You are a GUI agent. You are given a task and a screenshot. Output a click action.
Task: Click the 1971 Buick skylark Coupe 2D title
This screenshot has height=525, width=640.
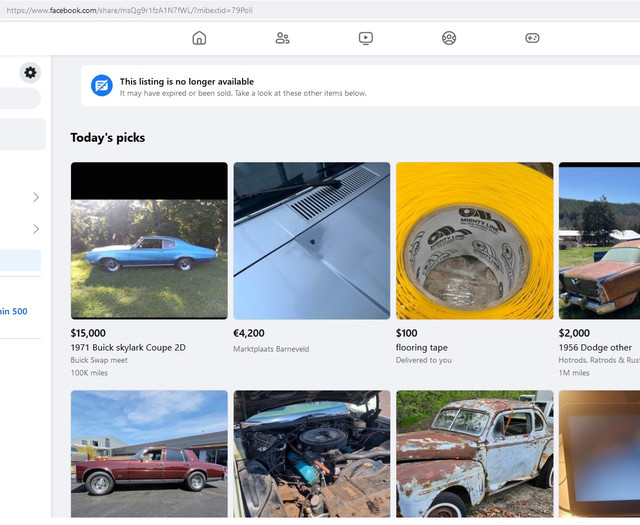click(x=128, y=347)
